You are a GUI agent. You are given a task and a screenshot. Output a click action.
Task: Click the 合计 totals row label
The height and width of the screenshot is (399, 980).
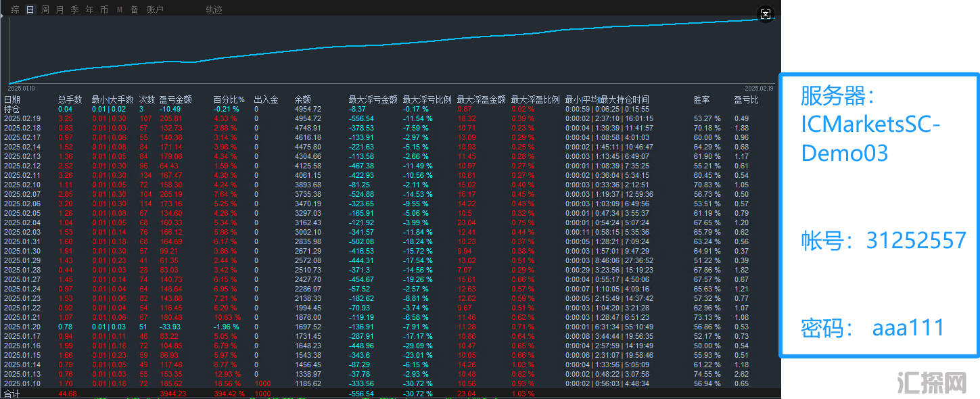12,394
